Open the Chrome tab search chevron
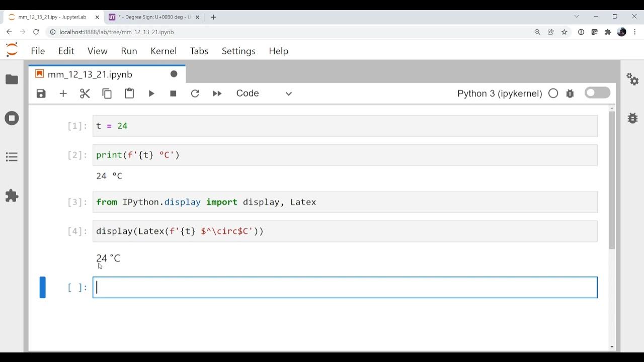The width and height of the screenshot is (644, 362). (x=577, y=17)
